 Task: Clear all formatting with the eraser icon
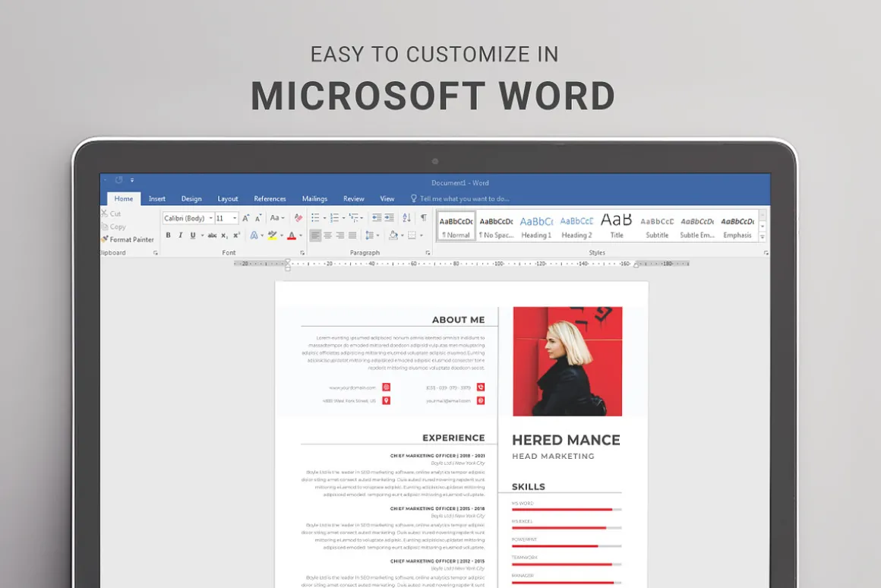pos(298,218)
